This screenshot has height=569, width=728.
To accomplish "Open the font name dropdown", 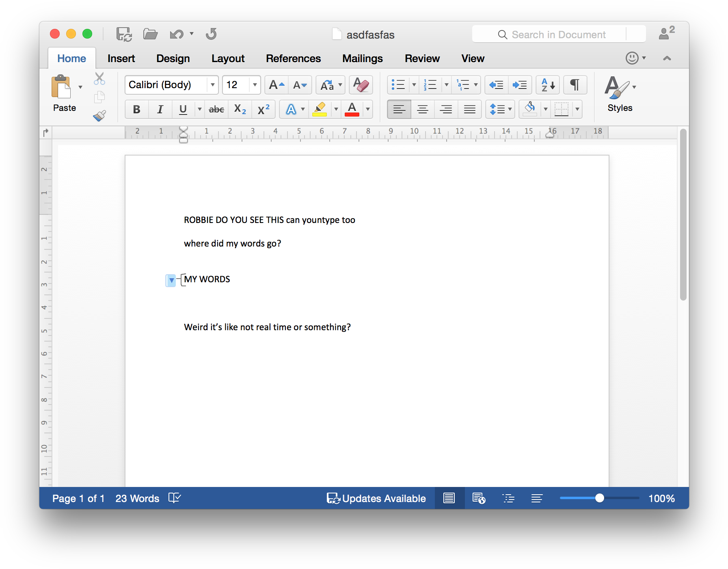I will point(212,85).
